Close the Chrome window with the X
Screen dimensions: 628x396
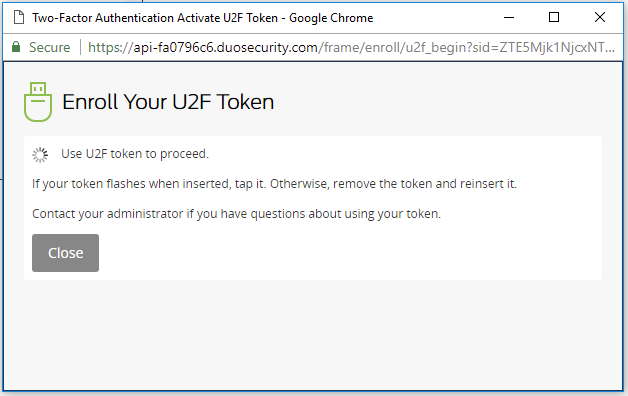tap(600, 17)
